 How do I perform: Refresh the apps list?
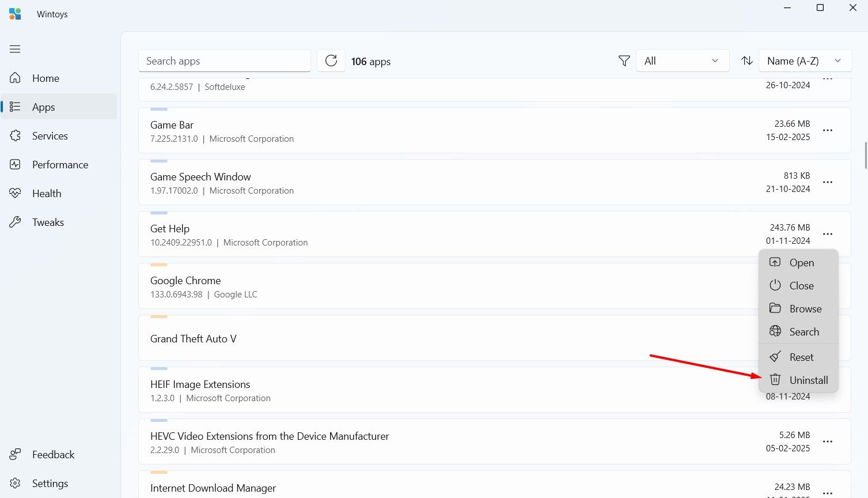coord(331,61)
